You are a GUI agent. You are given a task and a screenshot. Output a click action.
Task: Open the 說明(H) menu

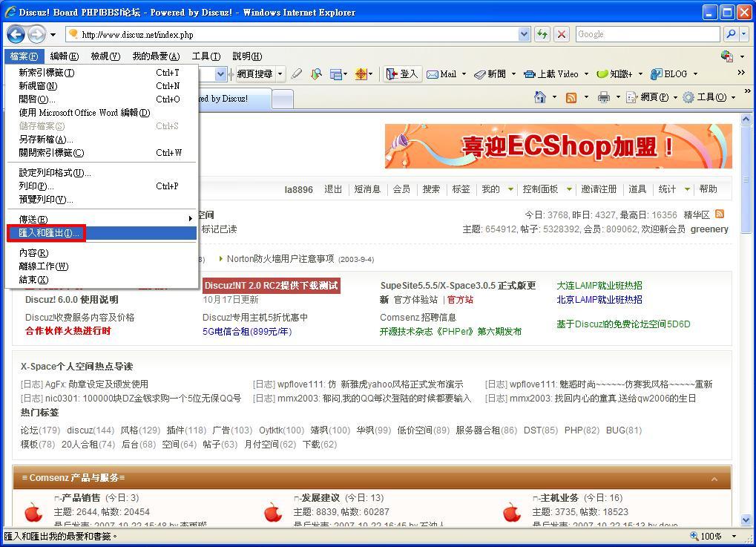pyautogui.click(x=247, y=56)
